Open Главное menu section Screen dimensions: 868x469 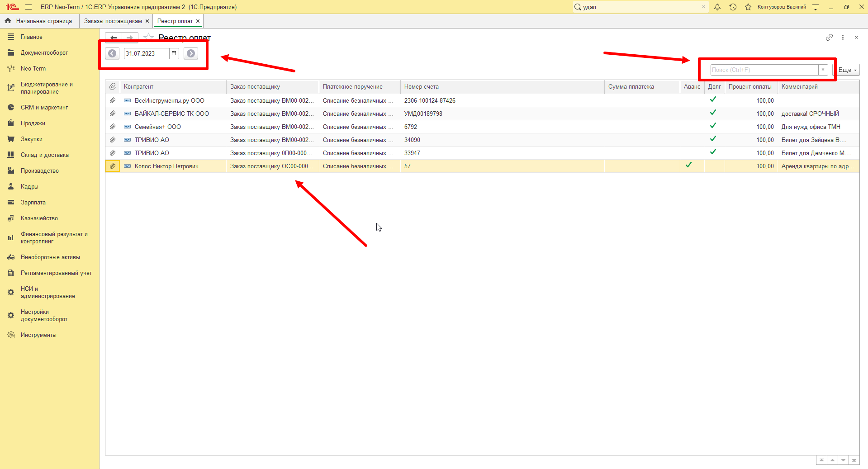click(x=32, y=37)
